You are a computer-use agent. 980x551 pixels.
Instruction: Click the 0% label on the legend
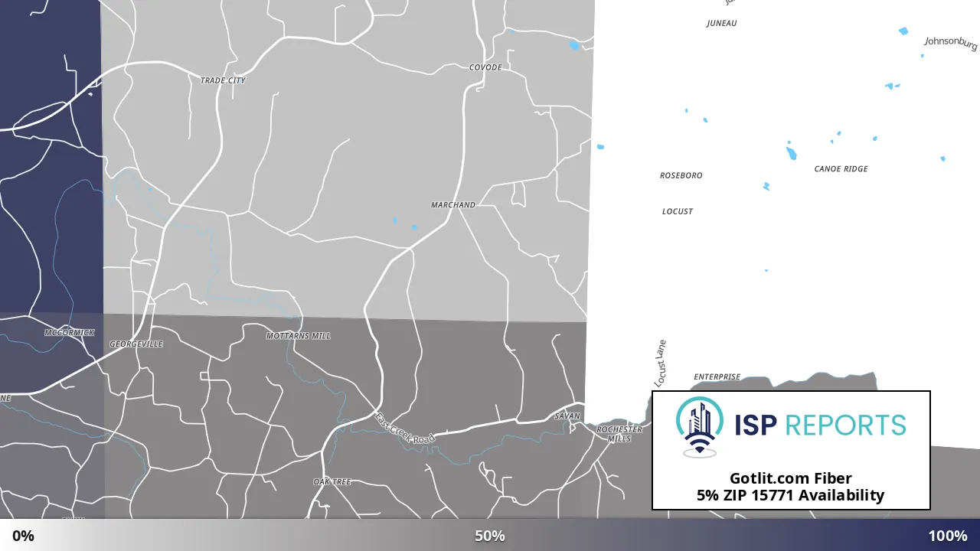click(23, 536)
